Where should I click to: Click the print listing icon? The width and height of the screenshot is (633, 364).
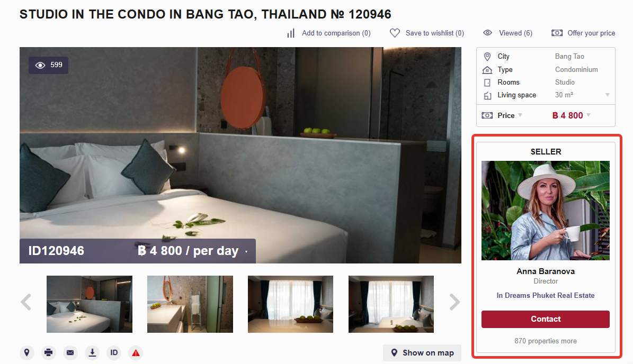coord(48,353)
